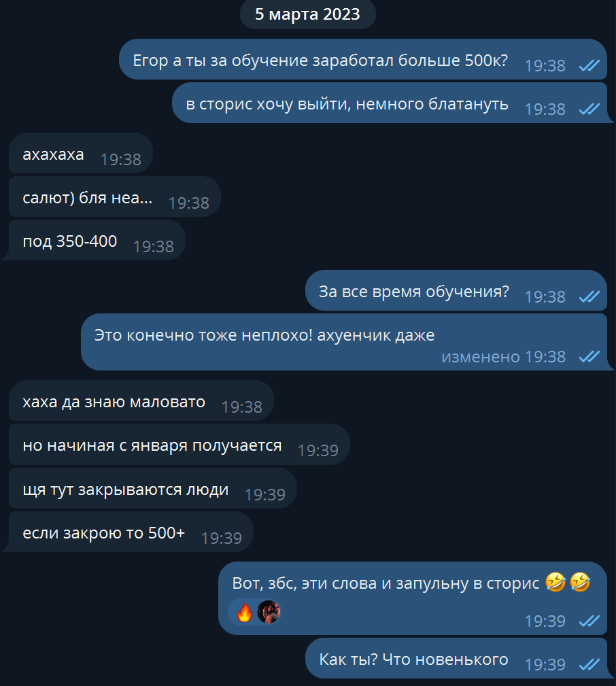Click the '5 марта 2023' date badge
616x686 pixels.
pos(307,14)
